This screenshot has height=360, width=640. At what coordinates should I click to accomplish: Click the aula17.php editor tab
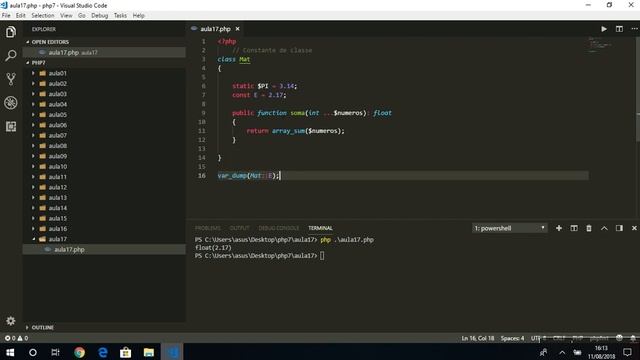[x=215, y=29]
